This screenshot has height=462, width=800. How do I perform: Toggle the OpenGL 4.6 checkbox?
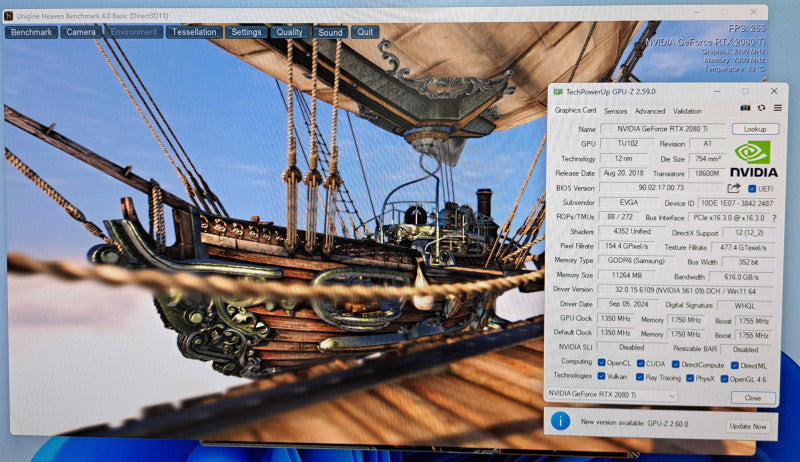(724, 379)
